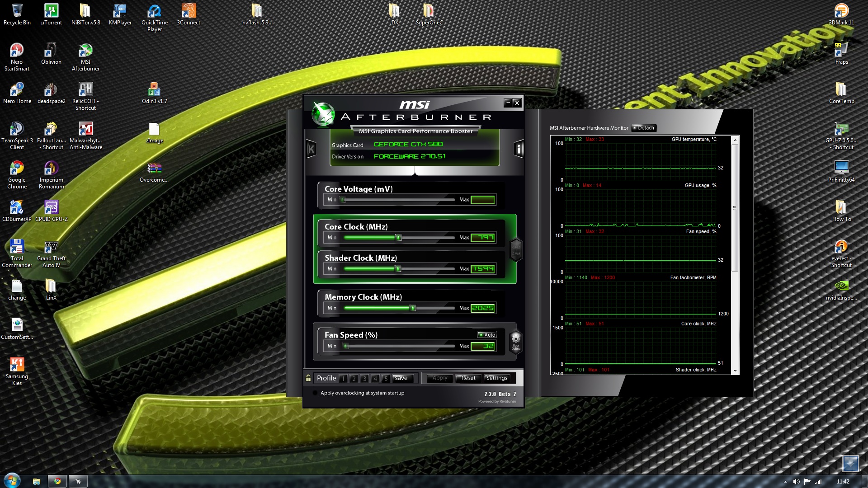Click the hardware monitor vertical scrollbar

point(735,255)
